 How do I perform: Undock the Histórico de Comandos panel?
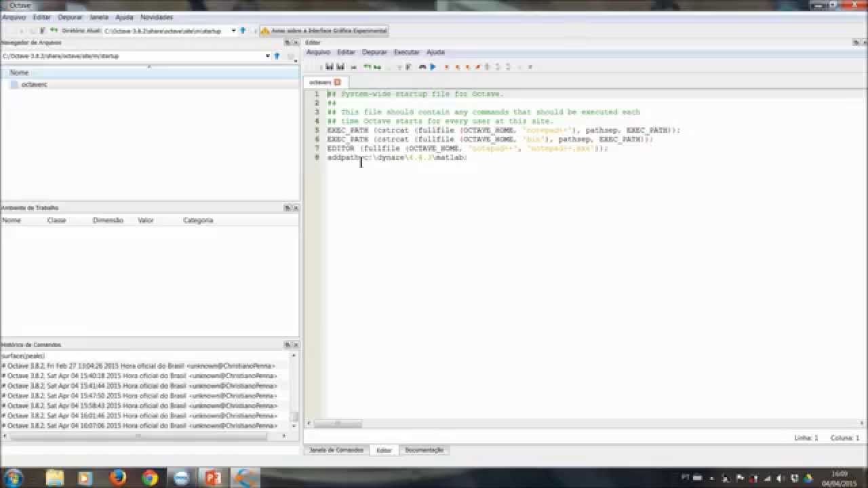pyautogui.click(x=288, y=344)
